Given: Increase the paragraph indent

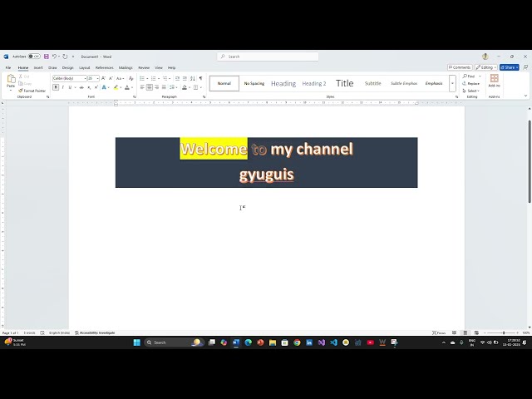Looking at the screenshot, I should pos(185,78).
